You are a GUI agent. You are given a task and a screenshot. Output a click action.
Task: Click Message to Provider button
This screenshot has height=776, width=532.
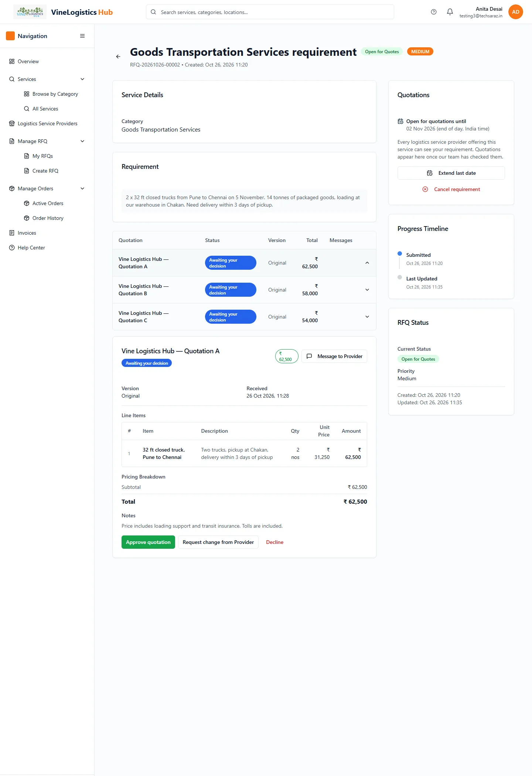coord(334,356)
